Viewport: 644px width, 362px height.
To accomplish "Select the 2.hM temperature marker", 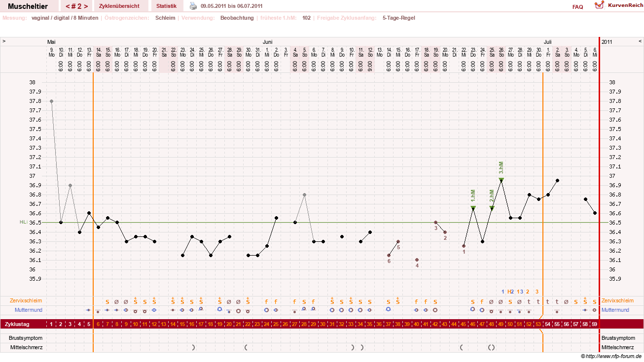I will [x=492, y=208].
